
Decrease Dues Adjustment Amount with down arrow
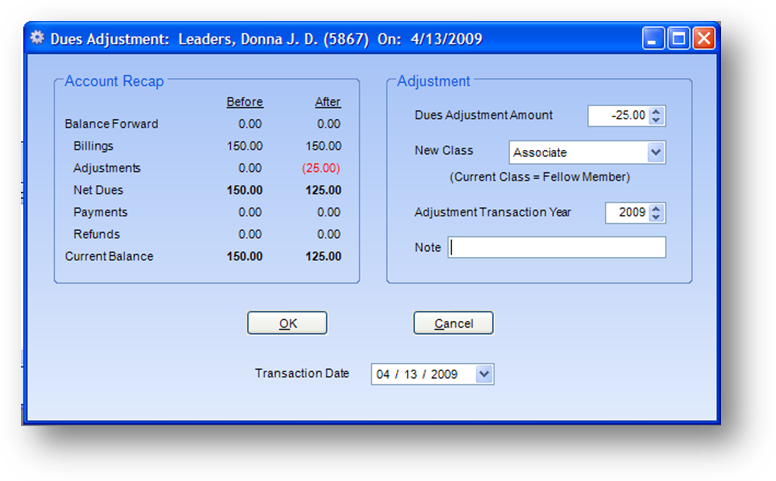[656, 120]
